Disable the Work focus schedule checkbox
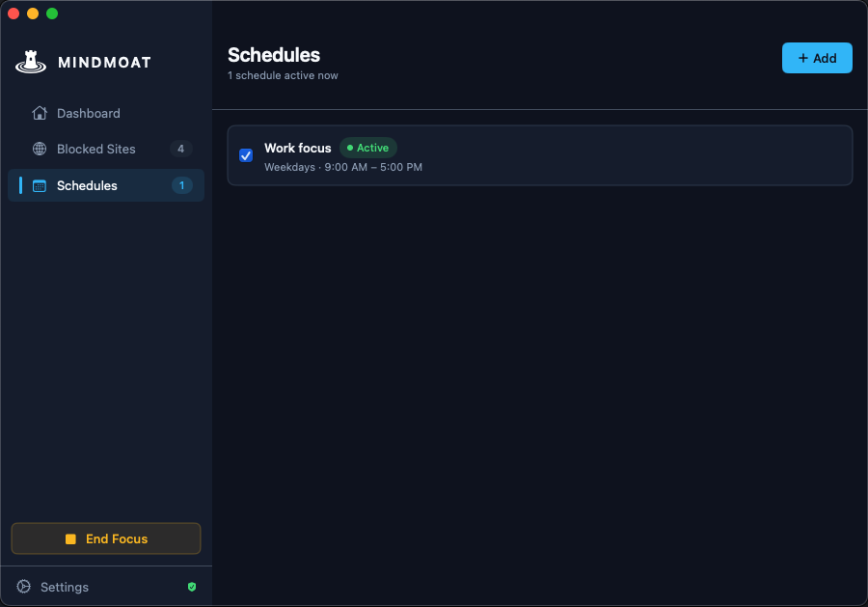 (x=245, y=154)
